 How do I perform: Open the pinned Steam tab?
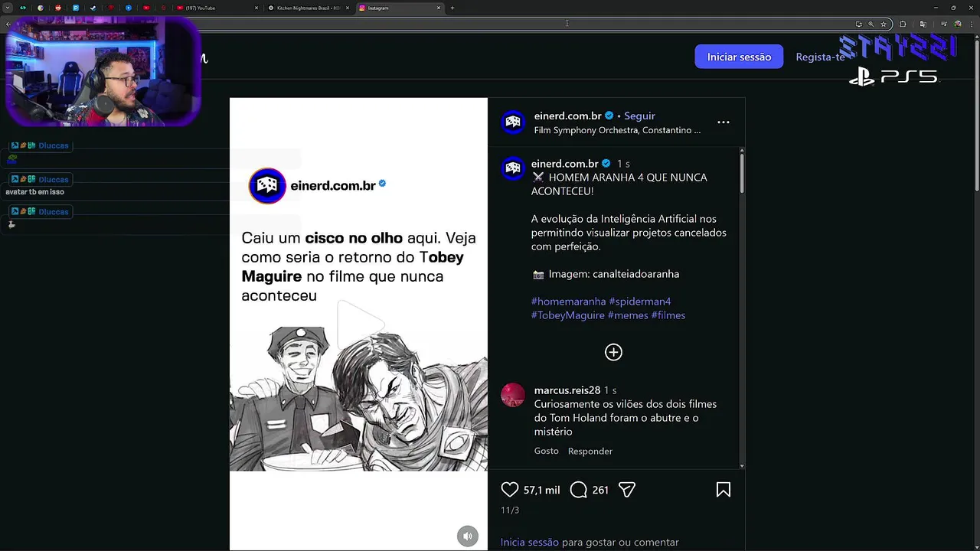pyautogui.click(x=93, y=8)
